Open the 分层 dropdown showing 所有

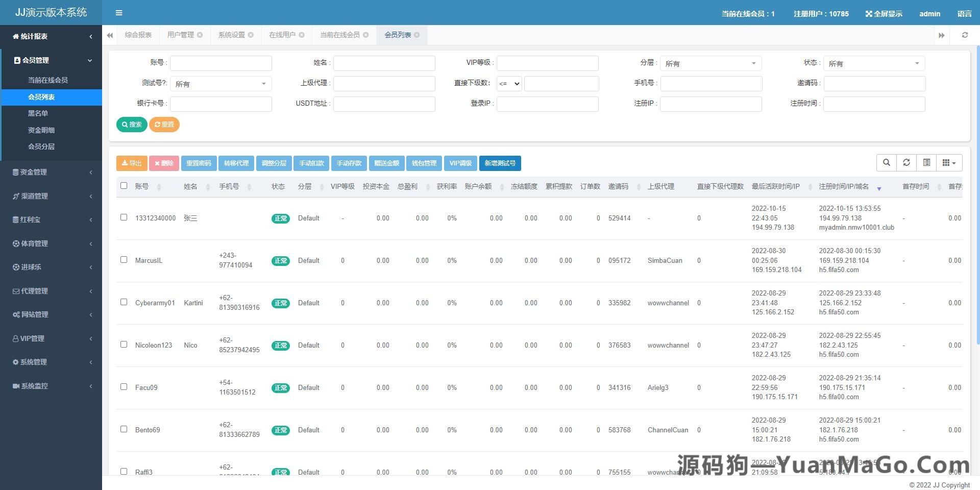710,63
